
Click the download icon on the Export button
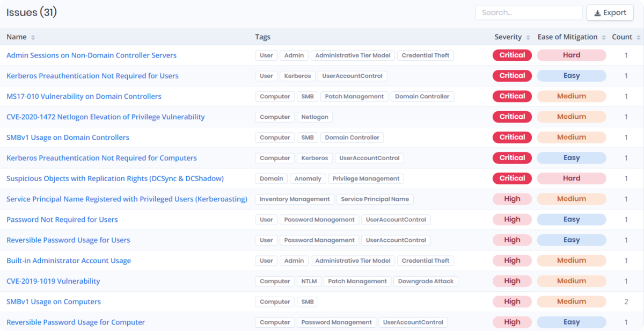pos(597,12)
